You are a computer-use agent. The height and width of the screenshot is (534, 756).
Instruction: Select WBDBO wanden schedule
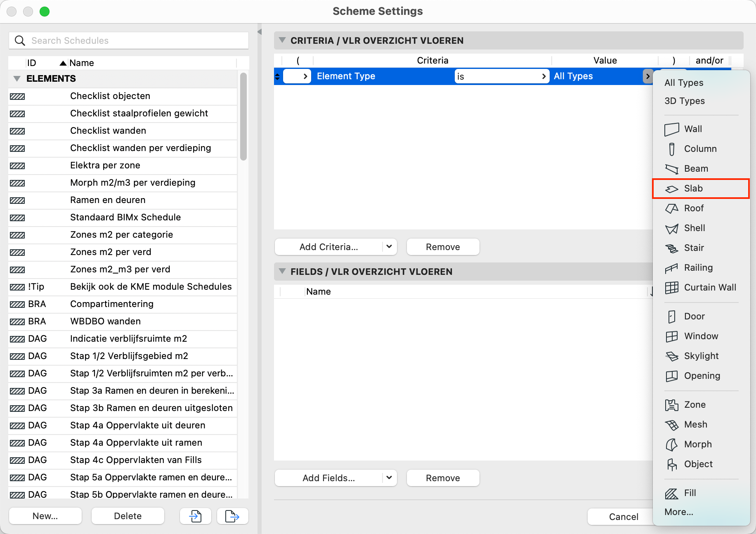[x=123, y=321]
